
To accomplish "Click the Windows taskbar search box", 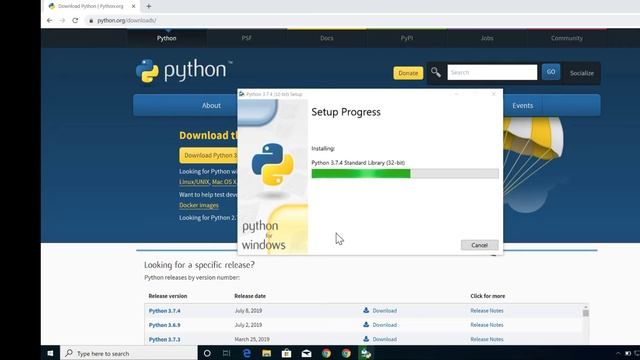I will 129,353.
